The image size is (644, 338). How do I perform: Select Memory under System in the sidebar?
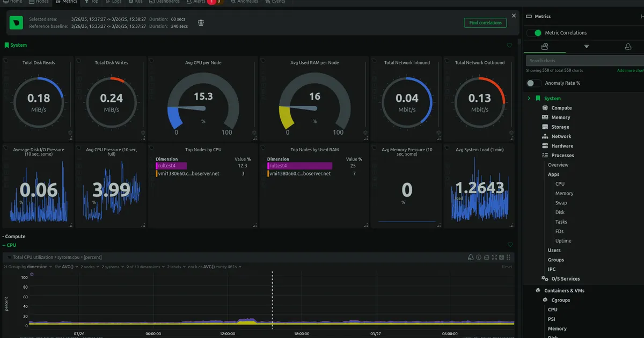(561, 117)
